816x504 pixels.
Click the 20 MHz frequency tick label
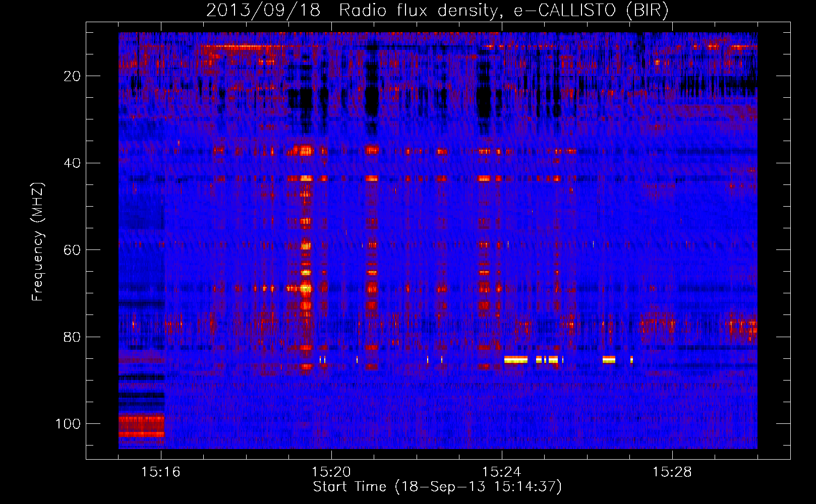point(72,76)
